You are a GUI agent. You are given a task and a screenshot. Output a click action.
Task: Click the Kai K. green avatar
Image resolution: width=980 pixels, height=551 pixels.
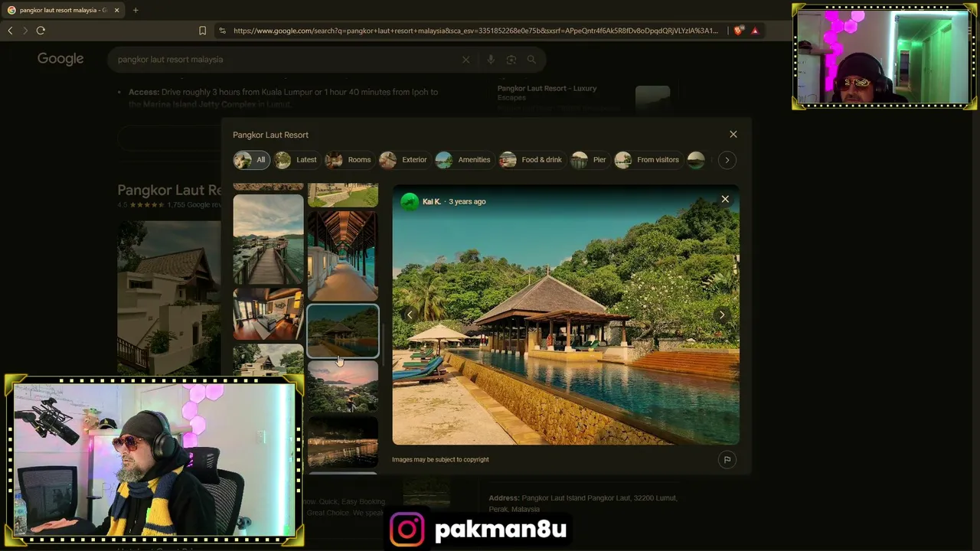tap(410, 201)
